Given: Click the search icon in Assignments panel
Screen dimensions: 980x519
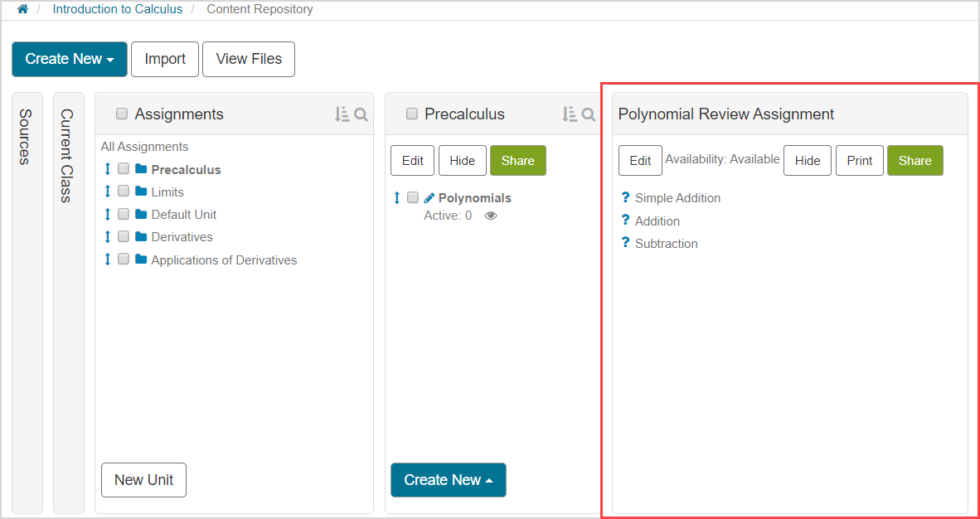Looking at the screenshot, I should point(361,114).
